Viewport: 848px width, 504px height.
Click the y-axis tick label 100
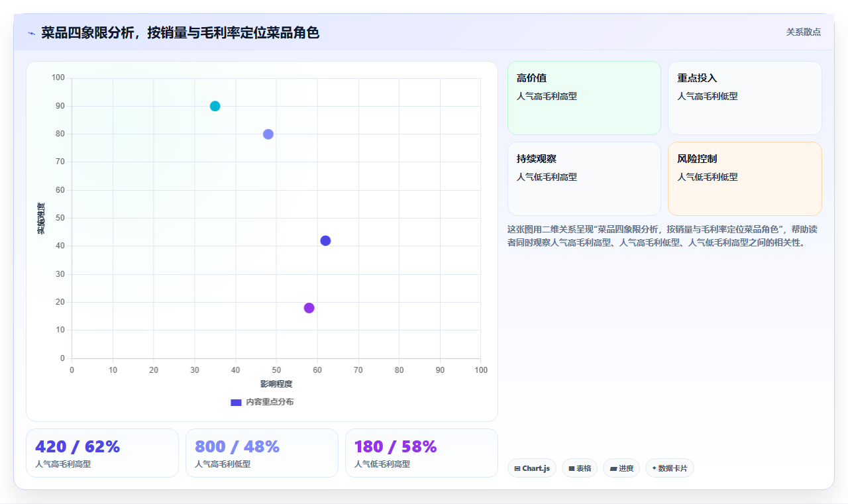pyautogui.click(x=58, y=78)
